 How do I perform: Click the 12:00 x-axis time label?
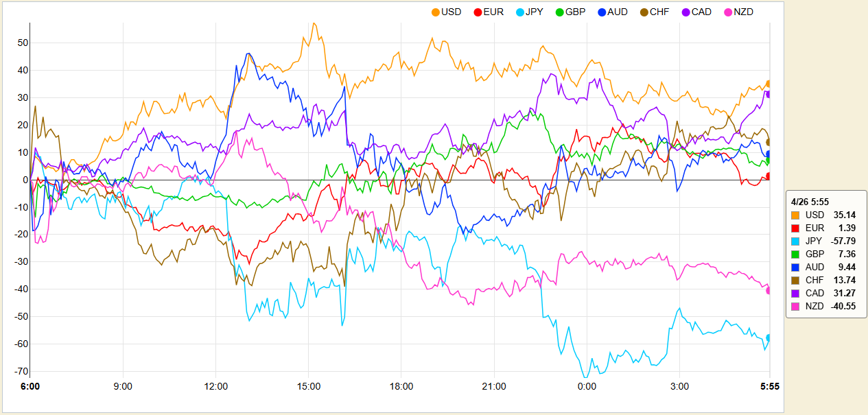coord(216,387)
